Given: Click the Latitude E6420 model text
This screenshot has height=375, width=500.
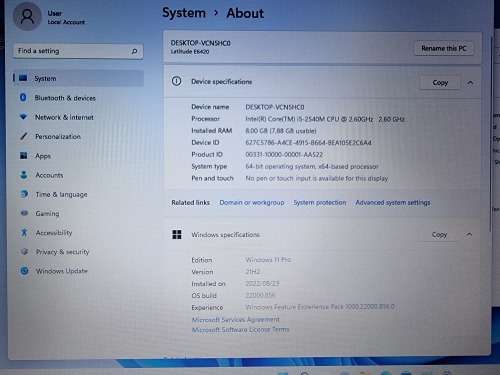Looking at the screenshot, I should (190, 52).
